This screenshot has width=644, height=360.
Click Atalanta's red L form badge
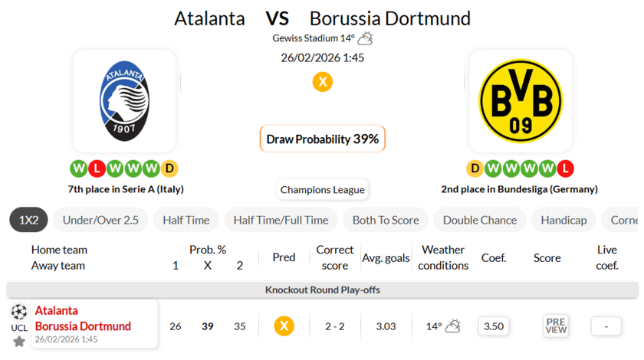[97, 169]
